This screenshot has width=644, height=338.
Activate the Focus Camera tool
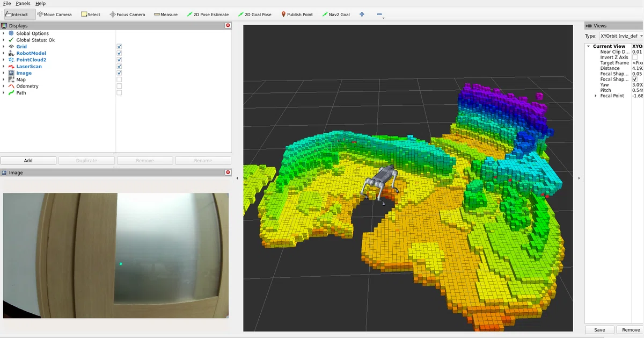pyautogui.click(x=127, y=15)
